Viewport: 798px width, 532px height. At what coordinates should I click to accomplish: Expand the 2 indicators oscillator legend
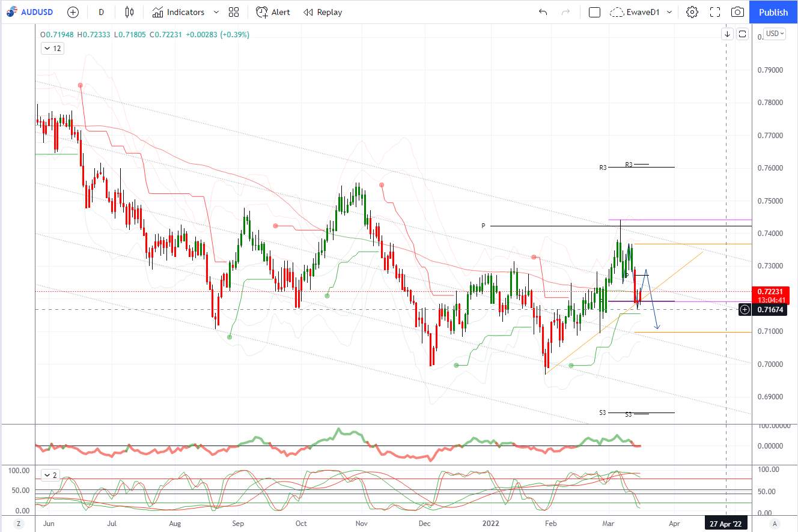pos(50,475)
